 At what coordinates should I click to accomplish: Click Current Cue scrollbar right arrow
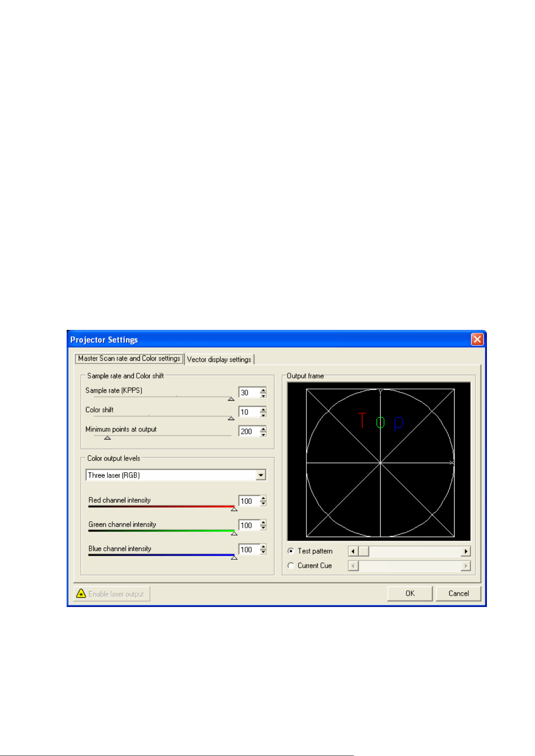466,566
